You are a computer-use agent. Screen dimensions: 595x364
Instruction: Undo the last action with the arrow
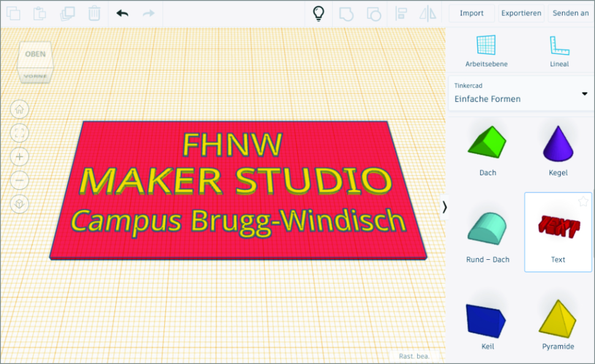pos(123,13)
